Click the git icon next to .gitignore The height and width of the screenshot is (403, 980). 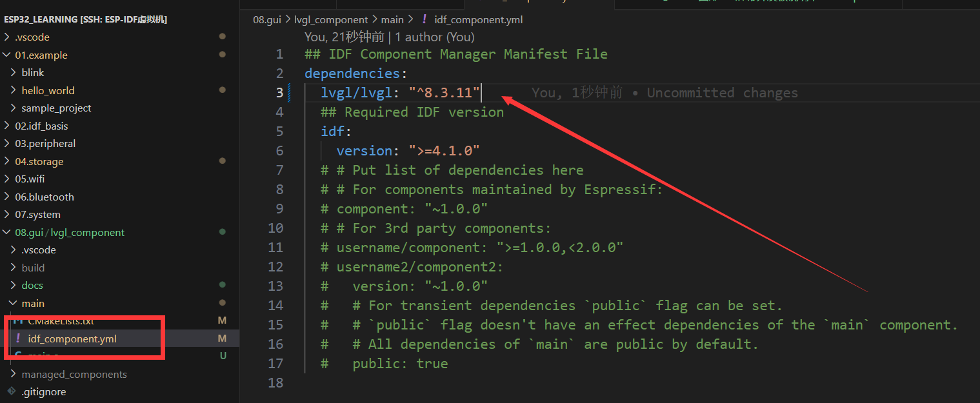[11, 391]
